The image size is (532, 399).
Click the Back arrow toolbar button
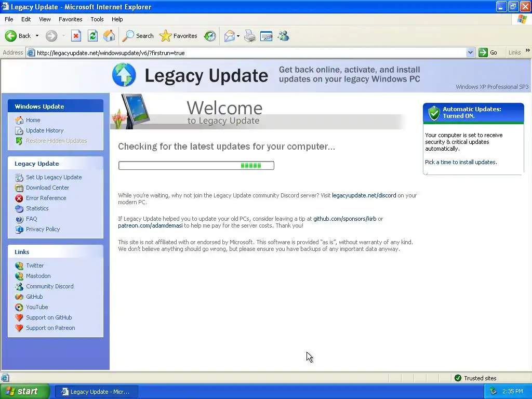pos(18,36)
